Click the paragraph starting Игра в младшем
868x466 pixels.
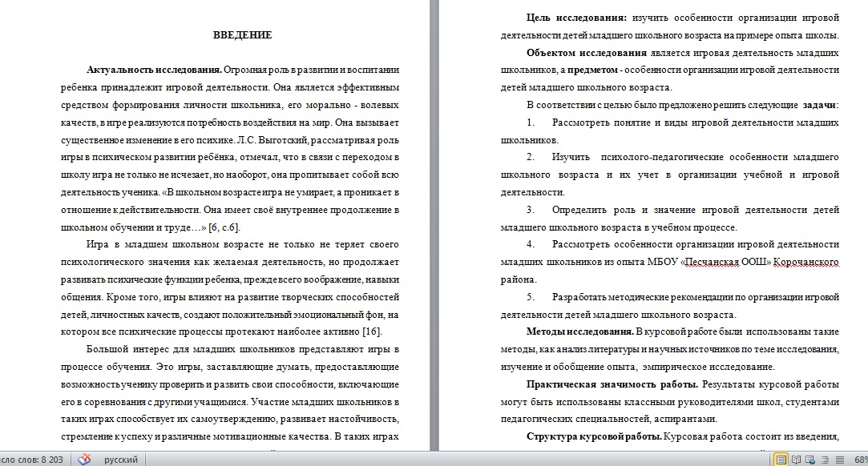click(230, 288)
